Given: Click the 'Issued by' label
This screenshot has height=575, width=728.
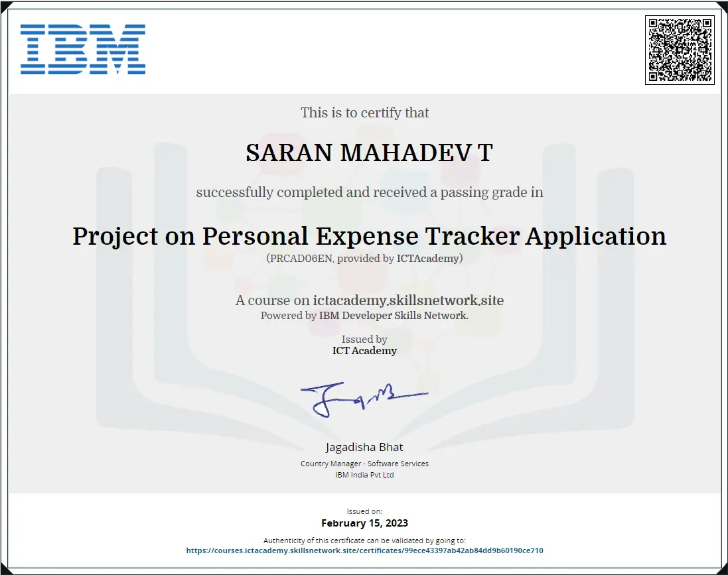Looking at the screenshot, I should [x=364, y=340].
